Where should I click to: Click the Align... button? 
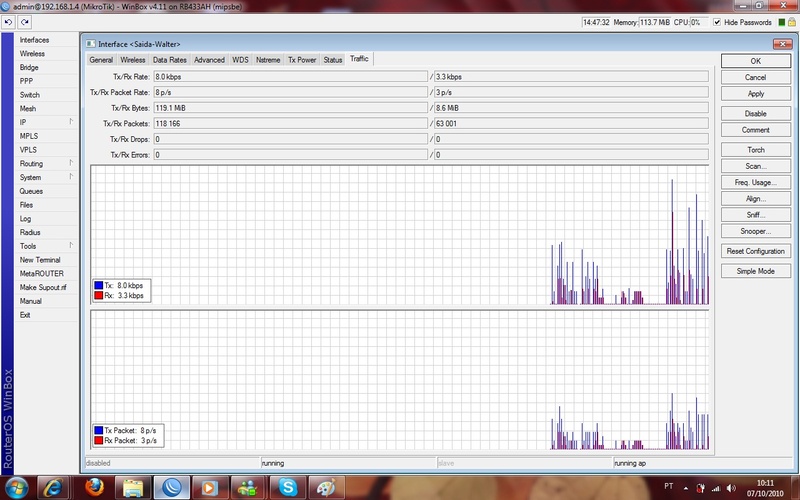(756, 198)
